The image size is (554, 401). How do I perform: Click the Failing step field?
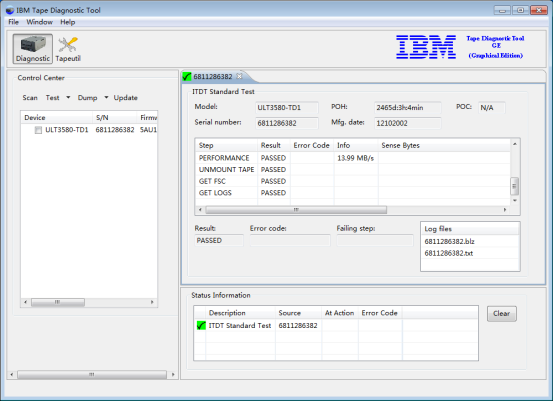[x=375, y=241]
